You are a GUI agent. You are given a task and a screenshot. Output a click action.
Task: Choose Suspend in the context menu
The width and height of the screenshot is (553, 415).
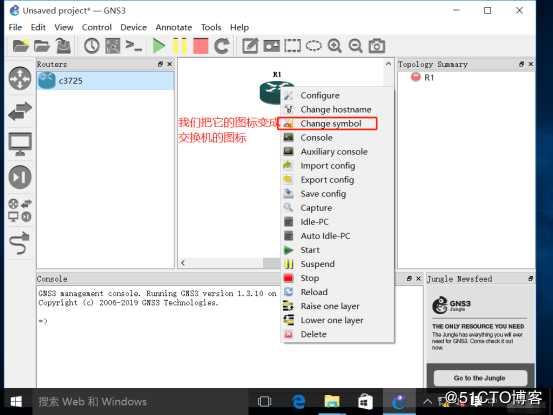[338, 264]
